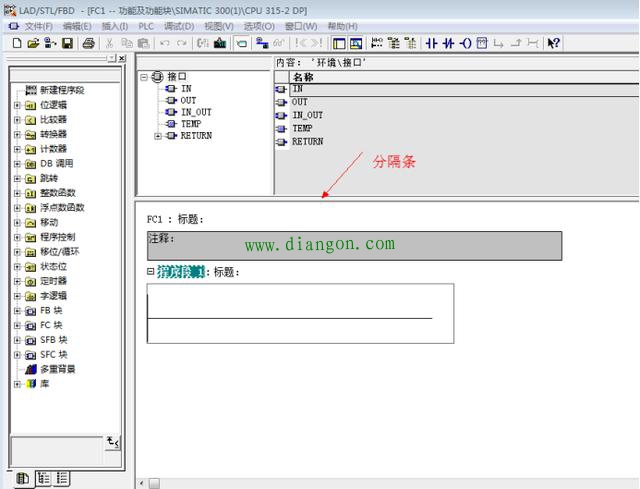This screenshot has width=640, height=489.
Task: Select the TEMP row in interface table
Action: click(x=302, y=129)
